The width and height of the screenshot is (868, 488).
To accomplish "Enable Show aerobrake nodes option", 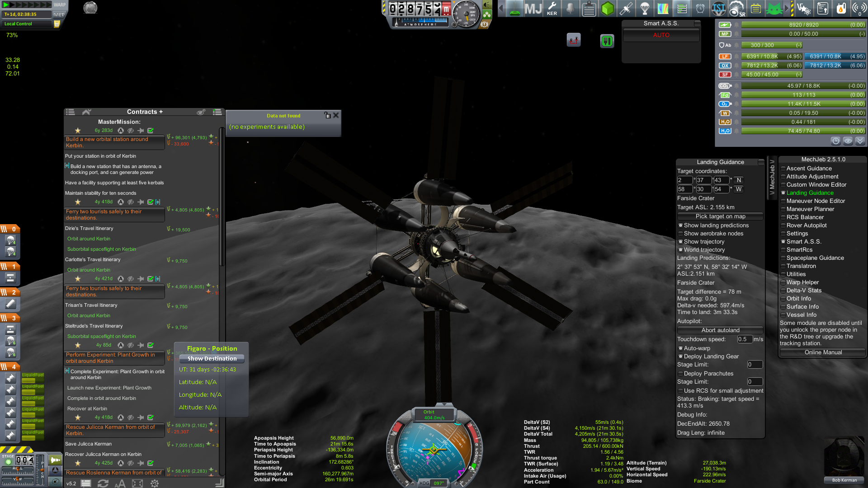I will (711, 234).
